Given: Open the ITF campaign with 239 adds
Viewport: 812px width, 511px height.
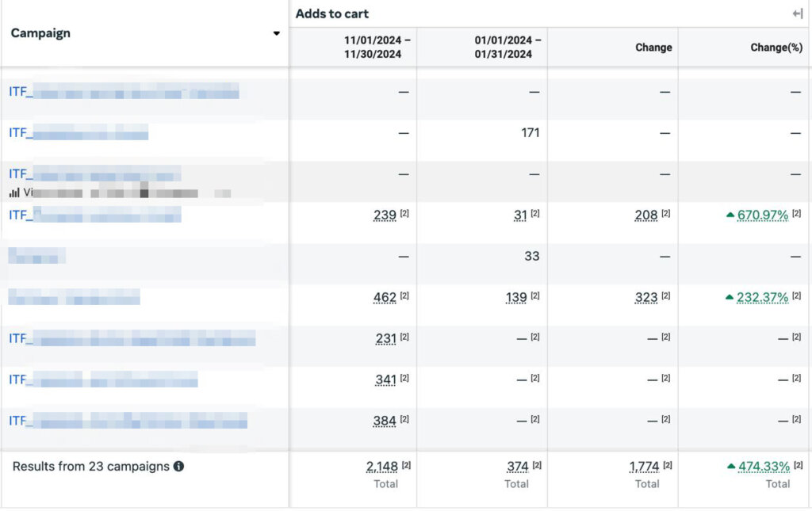Looking at the screenshot, I should [x=95, y=215].
